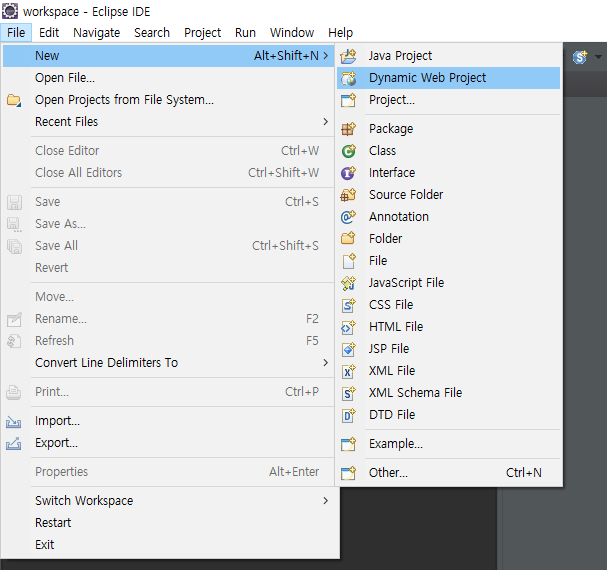
Task: Click the Annotation @ icon
Action: click(x=348, y=217)
